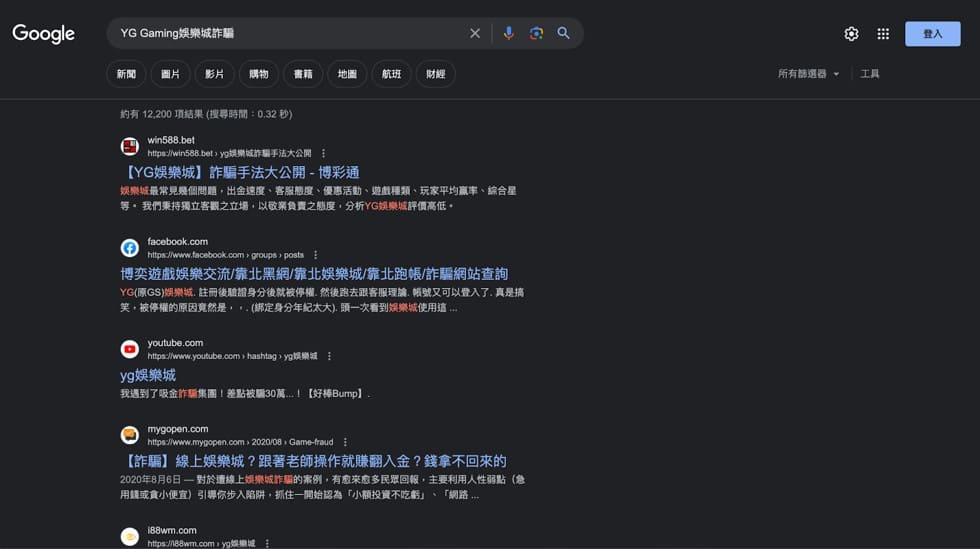Image resolution: width=980 pixels, height=549 pixels.
Task: Open the yg娛樂城 YouTube result link
Action: [148, 375]
